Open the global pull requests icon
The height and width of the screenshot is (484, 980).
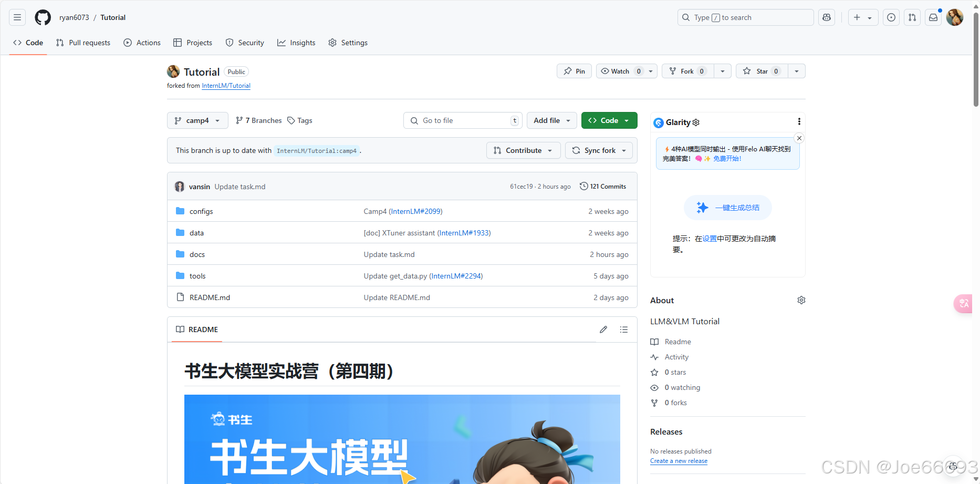tap(912, 17)
